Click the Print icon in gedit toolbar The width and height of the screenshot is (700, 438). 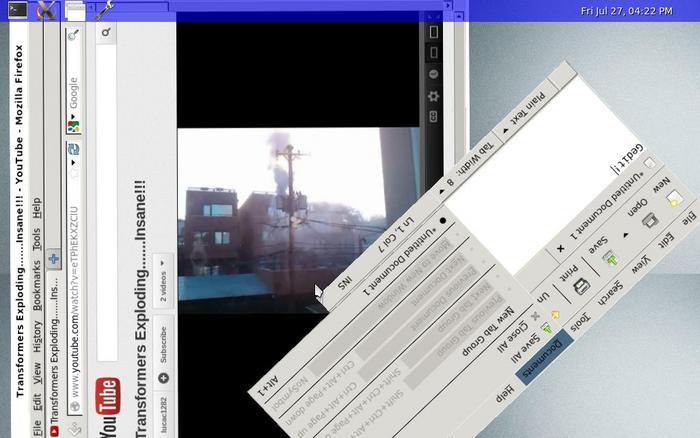[x=581, y=286]
